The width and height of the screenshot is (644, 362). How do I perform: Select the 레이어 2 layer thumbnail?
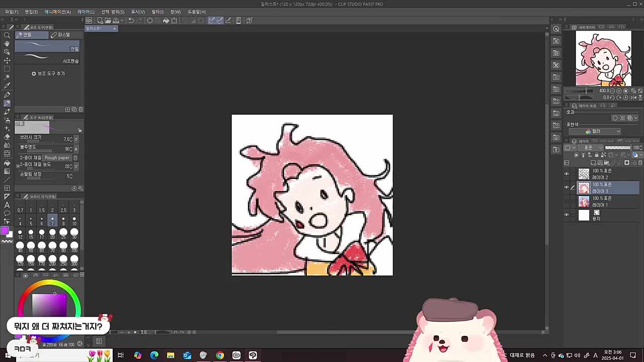pos(584,174)
